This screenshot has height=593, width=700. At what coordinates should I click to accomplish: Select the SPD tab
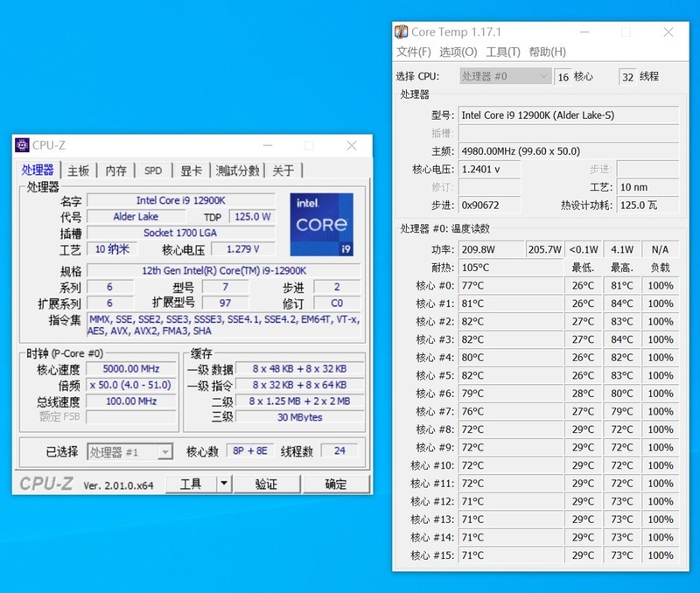[153, 171]
